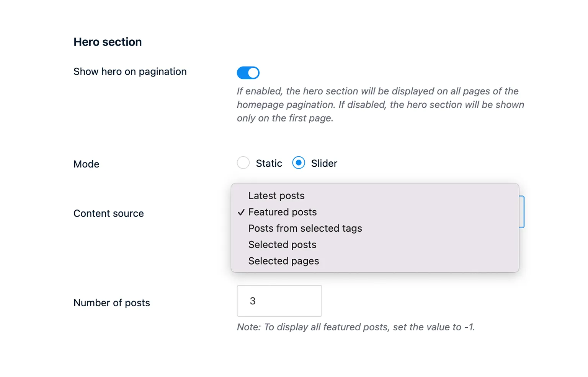Pick Posts from selected tags option
Image resolution: width=588 pixels, height=377 pixels.
[305, 228]
